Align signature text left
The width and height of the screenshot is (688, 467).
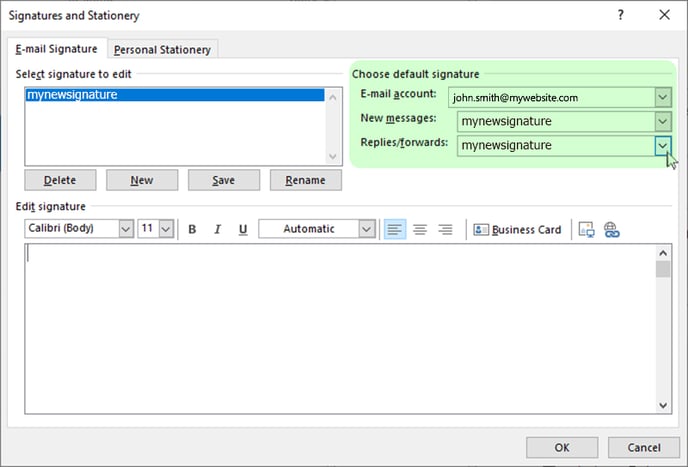click(x=395, y=229)
